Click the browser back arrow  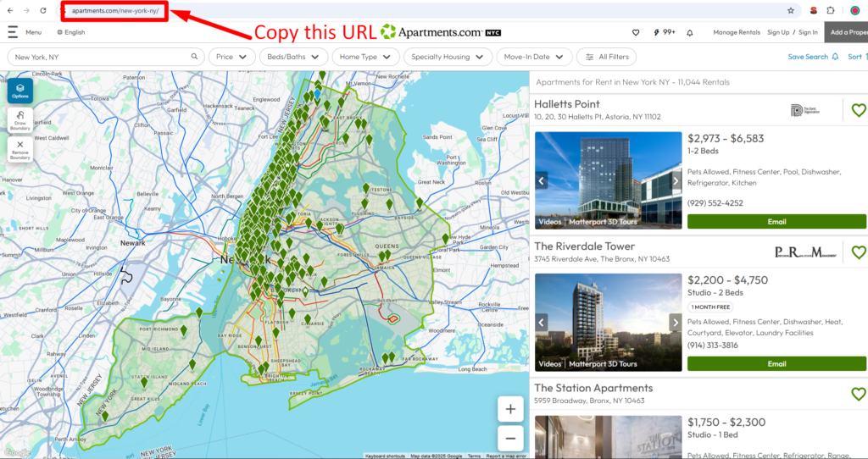pyautogui.click(x=10, y=10)
